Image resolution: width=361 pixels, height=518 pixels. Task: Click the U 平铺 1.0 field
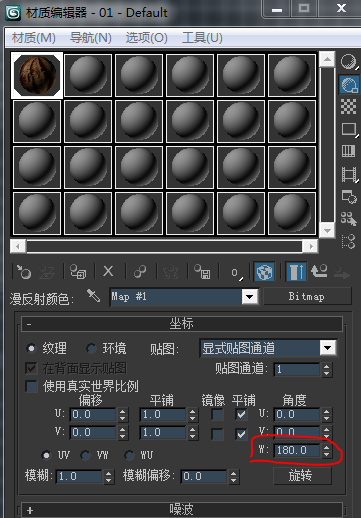click(x=162, y=415)
